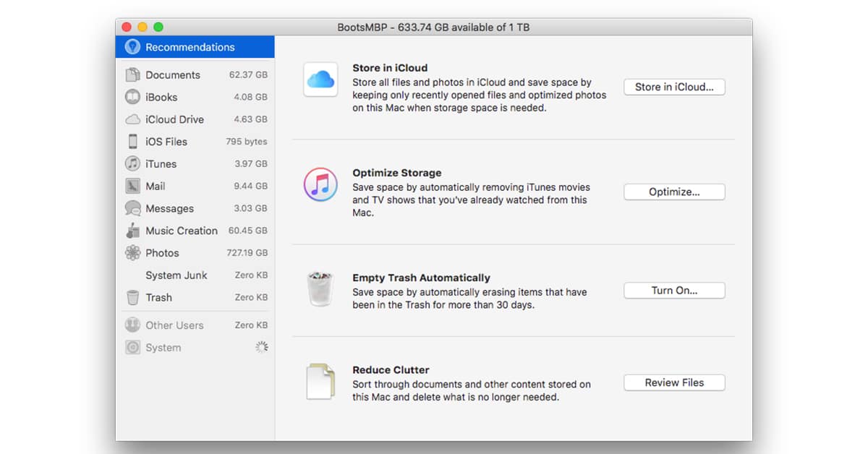Turn on Empty Trash Automatically
This screenshot has width=868, height=454.
pos(674,291)
